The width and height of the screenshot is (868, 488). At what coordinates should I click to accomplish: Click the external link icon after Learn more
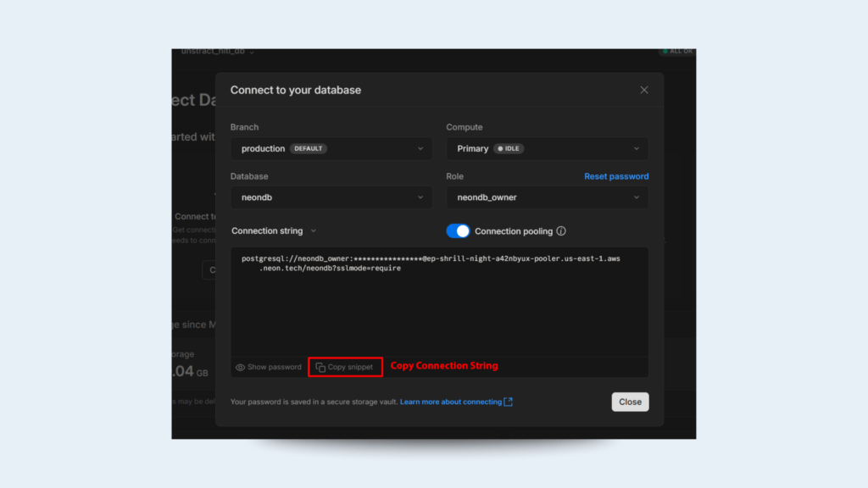(509, 402)
